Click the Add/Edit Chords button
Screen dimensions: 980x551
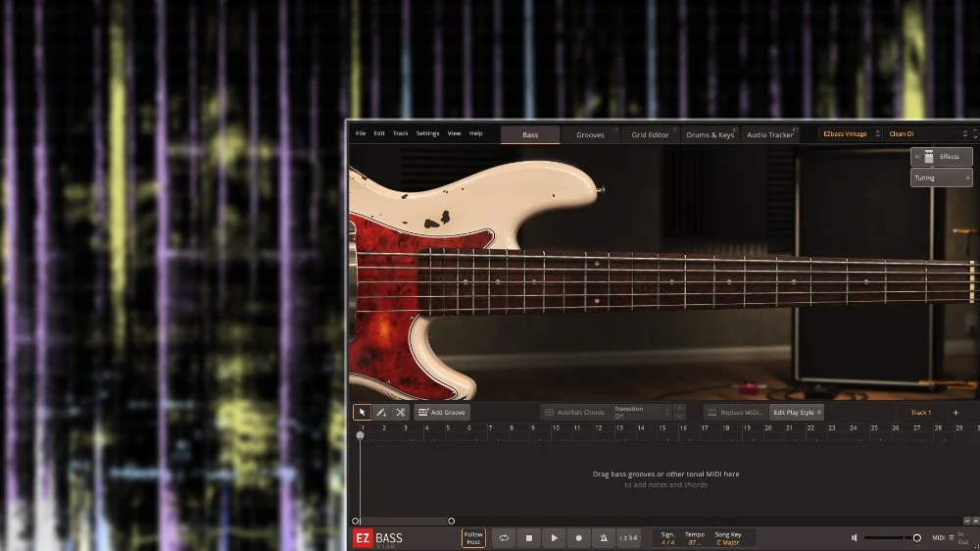(x=574, y=412)
